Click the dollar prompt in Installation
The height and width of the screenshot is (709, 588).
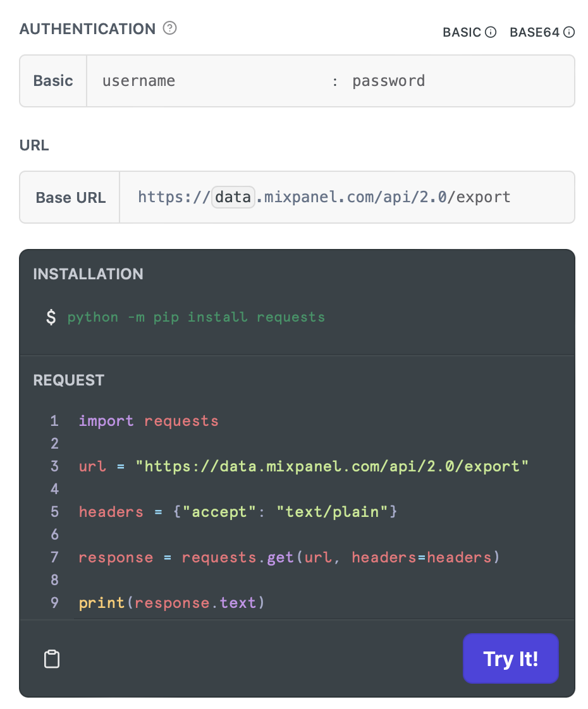click(x=51, y=317)
